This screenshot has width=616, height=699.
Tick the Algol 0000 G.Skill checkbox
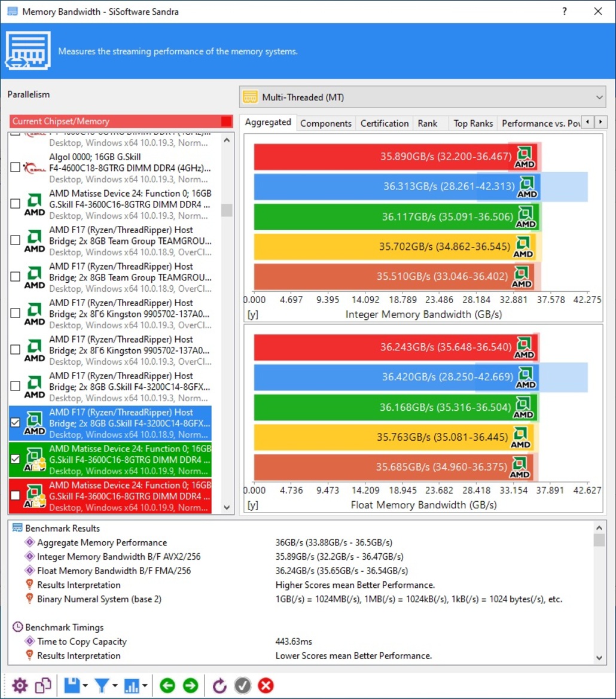point(15,167)
